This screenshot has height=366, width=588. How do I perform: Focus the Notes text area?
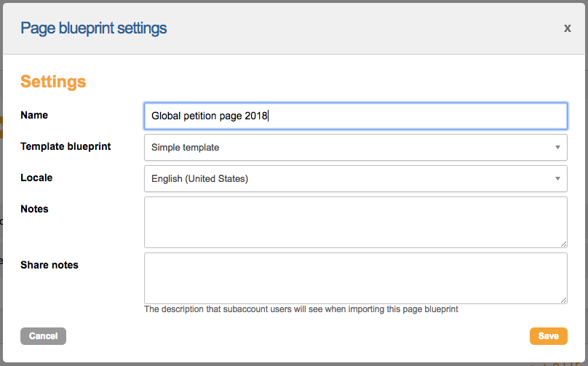point(355,222)
